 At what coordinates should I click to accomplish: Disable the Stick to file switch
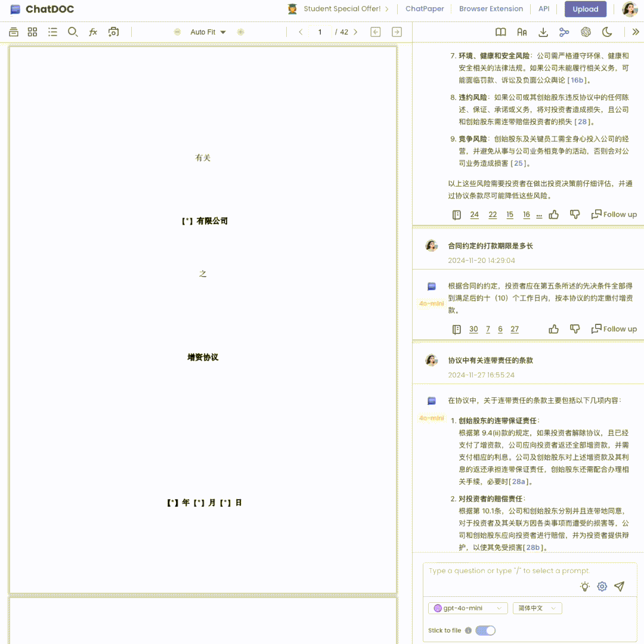tap(485, 630)
